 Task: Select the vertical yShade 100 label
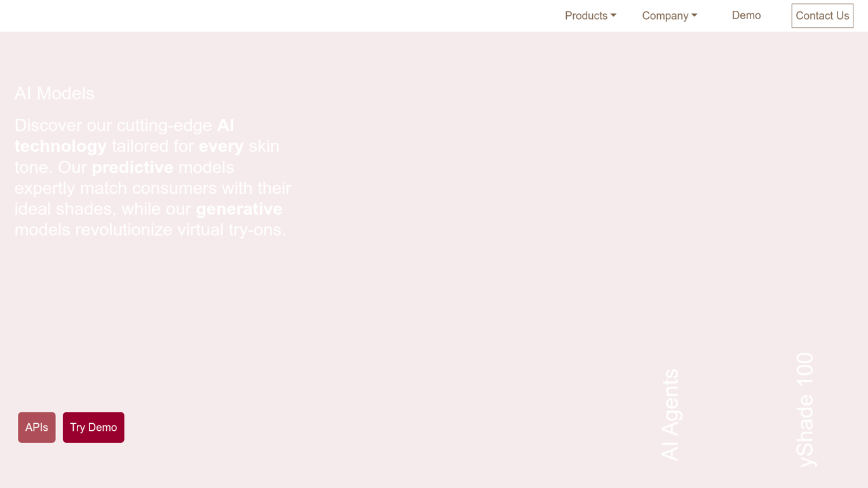806,410
